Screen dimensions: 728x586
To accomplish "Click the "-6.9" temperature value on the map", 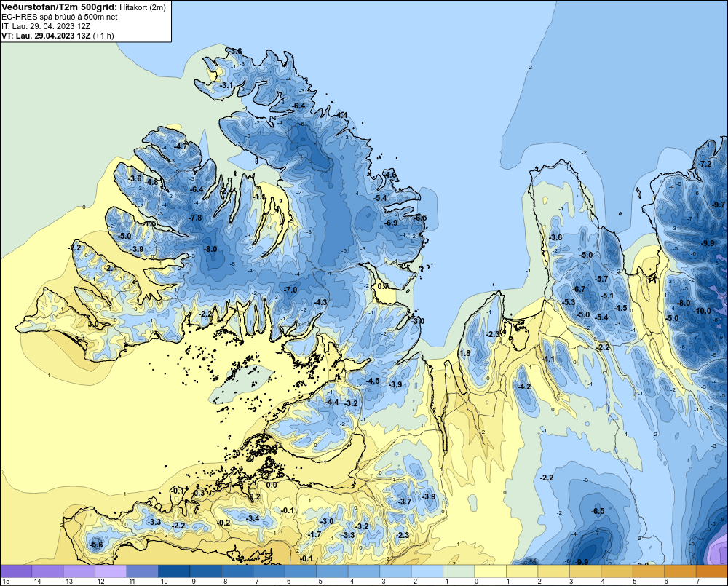I will pyautogui.click(x=391, y=223).
